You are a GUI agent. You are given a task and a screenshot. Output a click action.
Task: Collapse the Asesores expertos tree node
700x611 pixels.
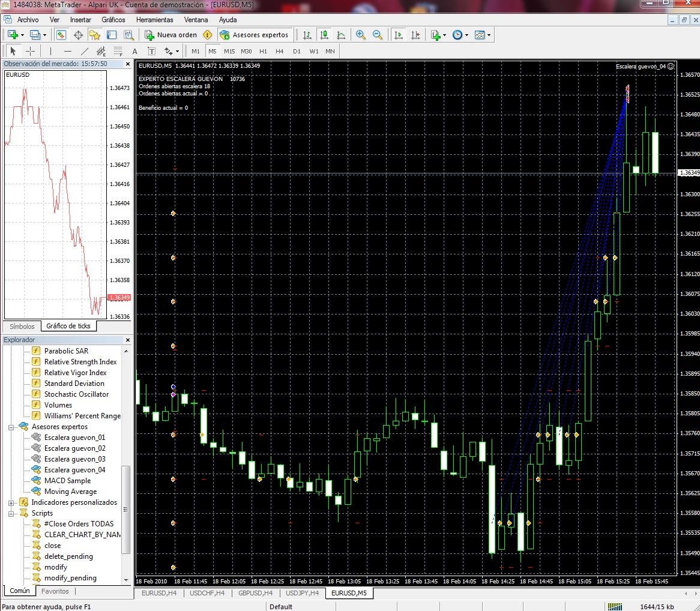(11, 427)
